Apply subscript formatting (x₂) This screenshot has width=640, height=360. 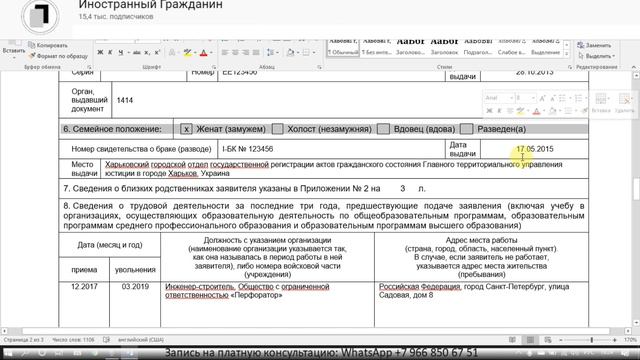click(x=147, y=53)
